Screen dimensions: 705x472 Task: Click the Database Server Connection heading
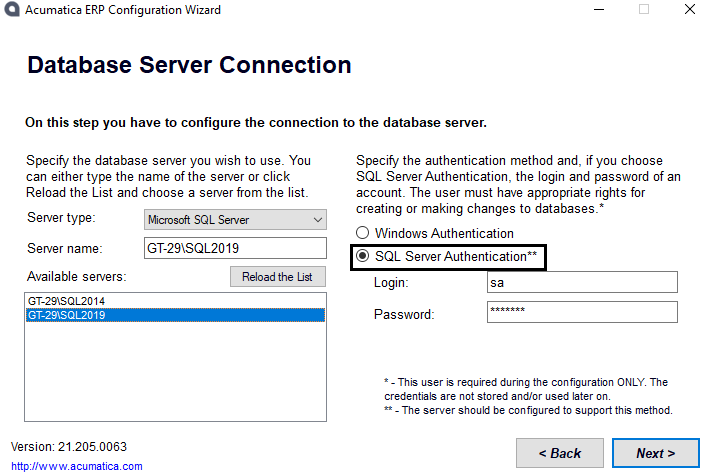pyautogui.click(x=189, y=65)
